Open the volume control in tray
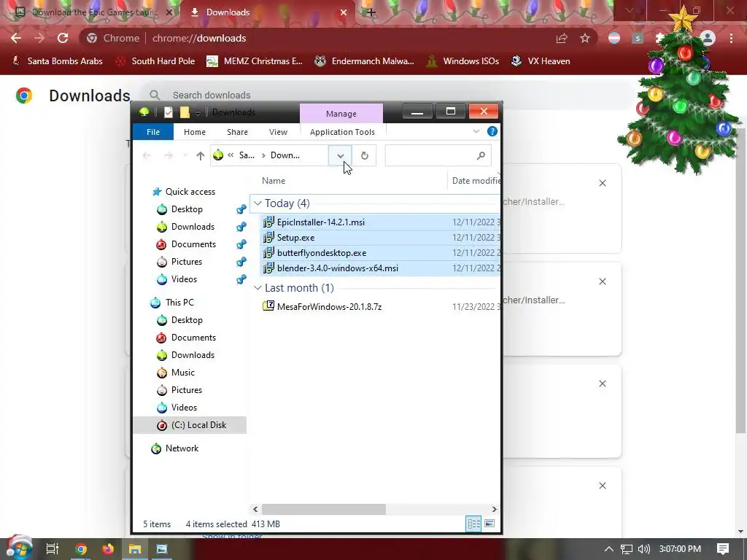 point(643,549)
